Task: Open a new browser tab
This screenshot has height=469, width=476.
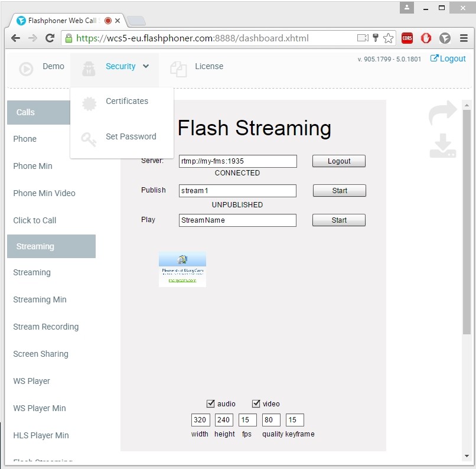Action: pyautogui.click(x=136, y=21)
